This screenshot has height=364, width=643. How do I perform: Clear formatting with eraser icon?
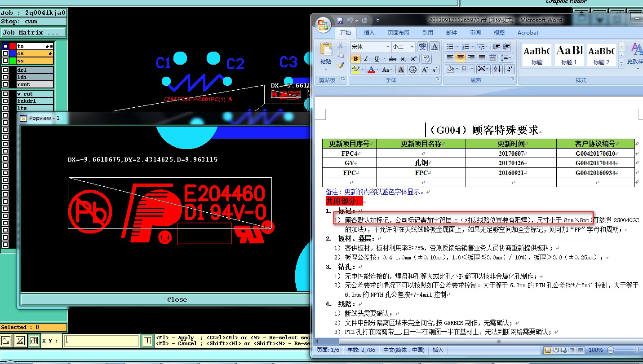(426, 59)
